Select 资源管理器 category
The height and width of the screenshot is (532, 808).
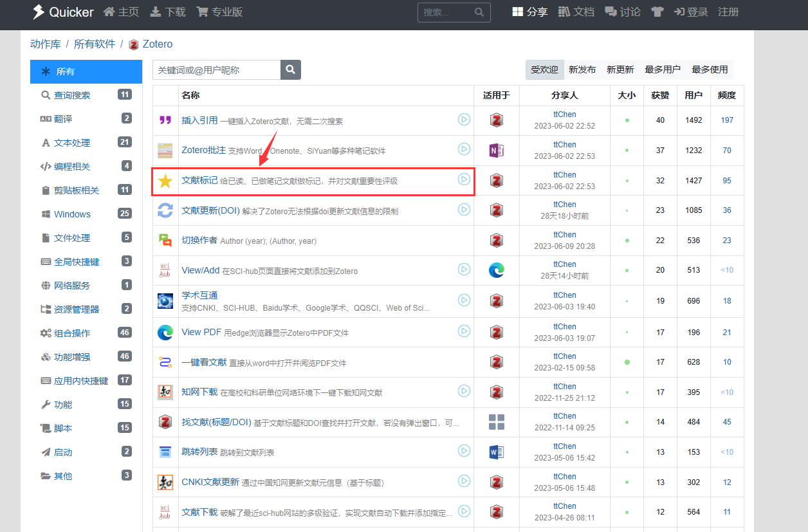[86, 309]
